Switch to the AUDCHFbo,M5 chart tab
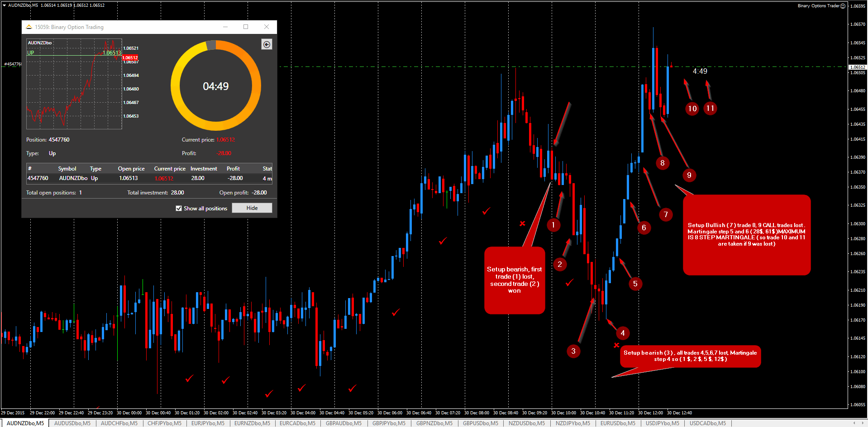Viewport: 868px width, 427px height. tap(119, 423)
